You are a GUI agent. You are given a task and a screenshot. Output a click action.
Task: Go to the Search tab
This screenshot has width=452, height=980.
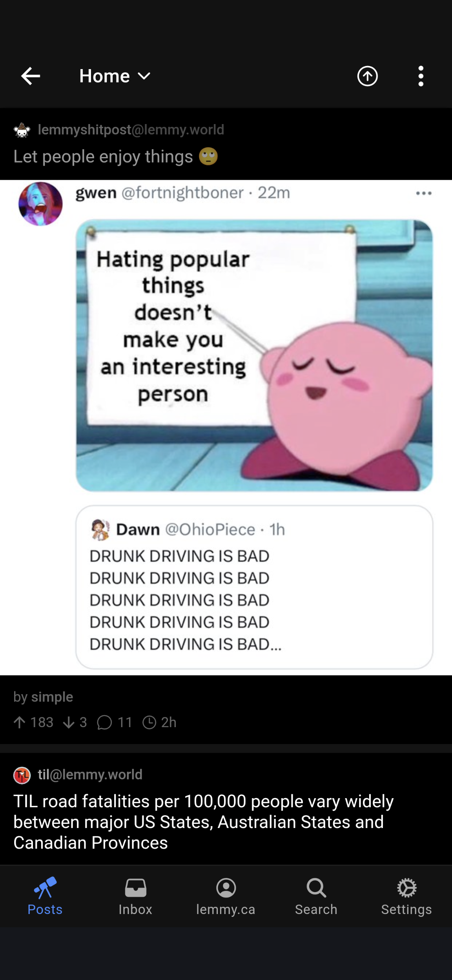[x=316, y=897]
